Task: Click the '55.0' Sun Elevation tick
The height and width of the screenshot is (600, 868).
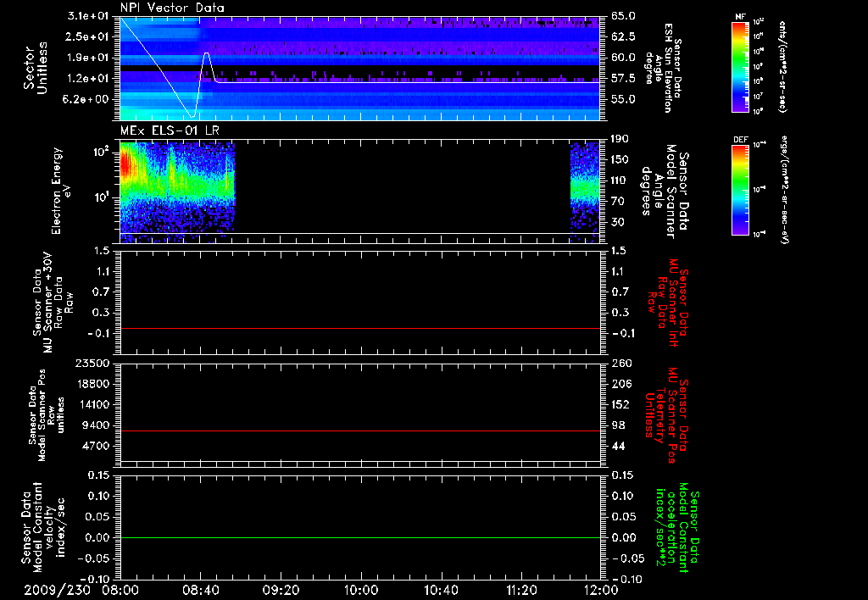Action: tap(623, 100)
